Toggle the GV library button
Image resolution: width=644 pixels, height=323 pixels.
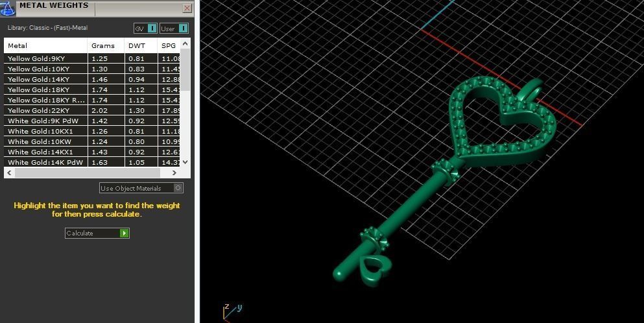click(145, 29)
